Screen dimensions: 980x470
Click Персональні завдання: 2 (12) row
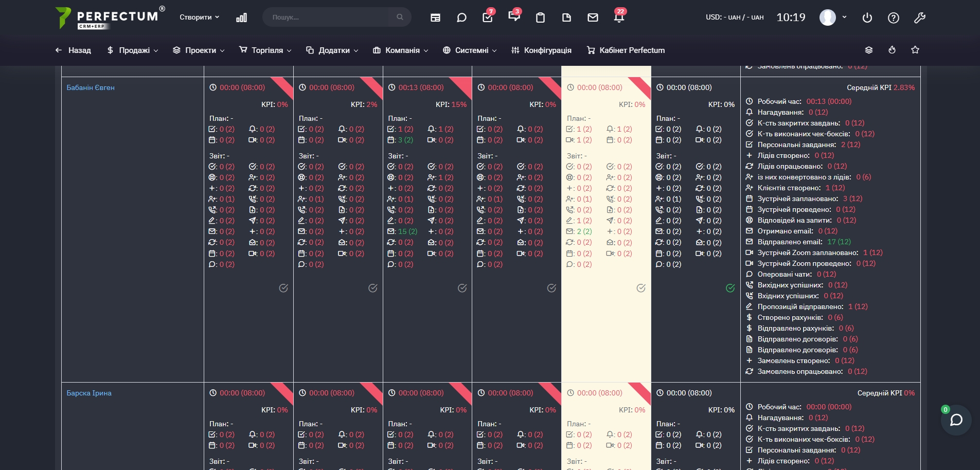point(803,144)
